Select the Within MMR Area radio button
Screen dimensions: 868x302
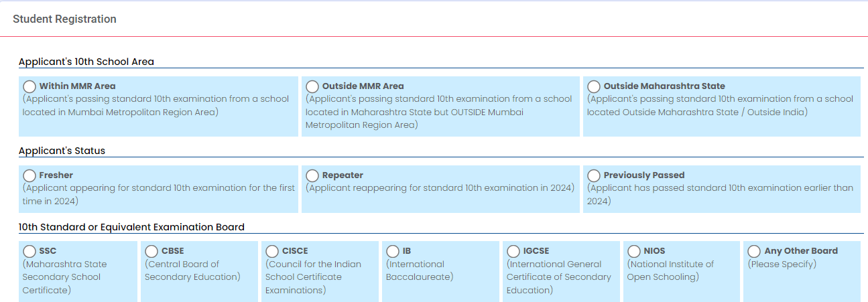click(x=29, y=86)
